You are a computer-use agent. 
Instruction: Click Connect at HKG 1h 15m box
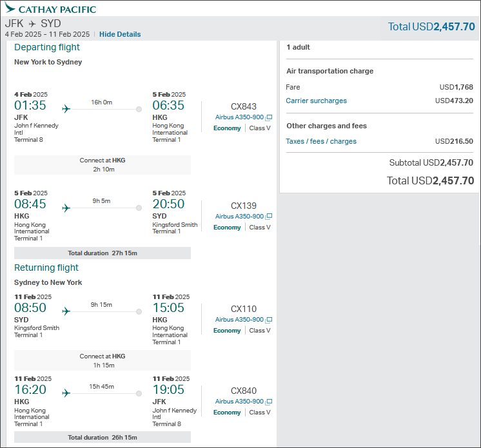pyautogui.click(x=103, y=360)
